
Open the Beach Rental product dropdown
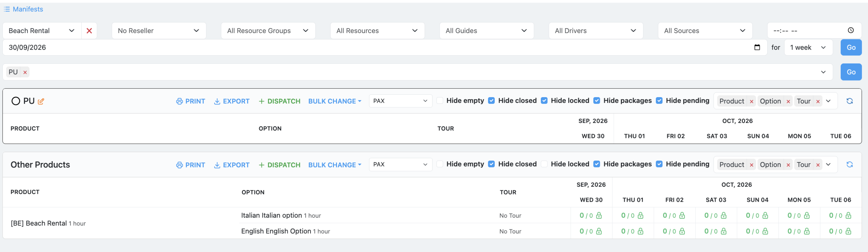click(42, 31)
